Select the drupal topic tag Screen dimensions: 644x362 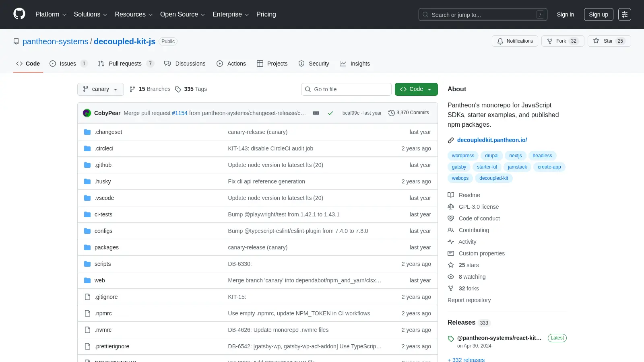[491, 156]
